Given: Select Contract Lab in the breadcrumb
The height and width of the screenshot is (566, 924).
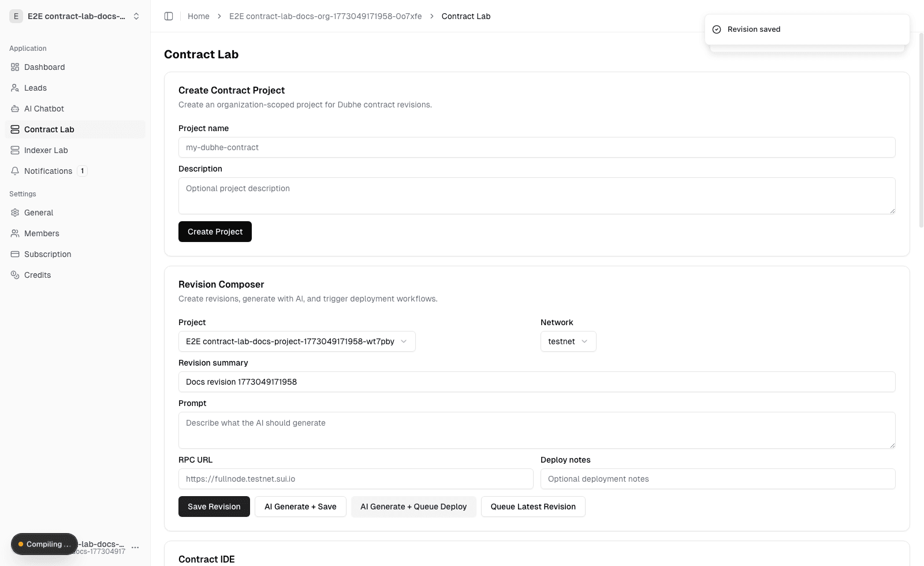Looking at the screenshot, I should coord(465,16).
